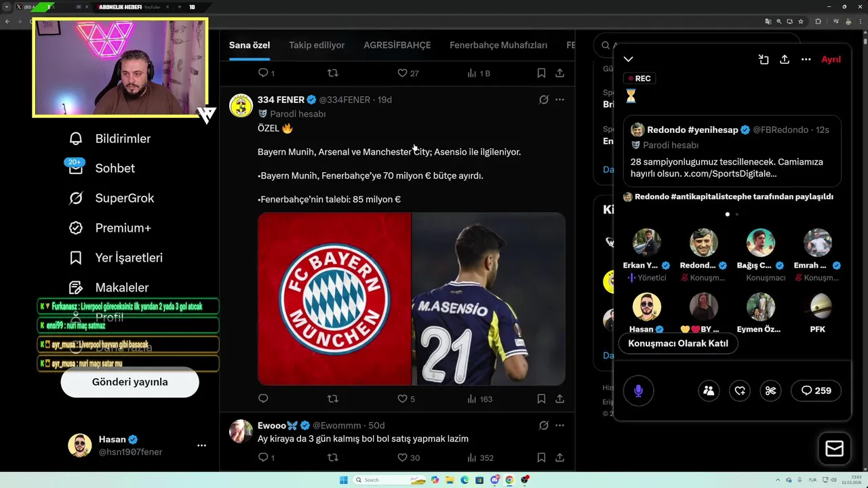This screenshot has height=488, width=868.
Task: Bookmark the 334 FENER post
Action: (541, 399)
